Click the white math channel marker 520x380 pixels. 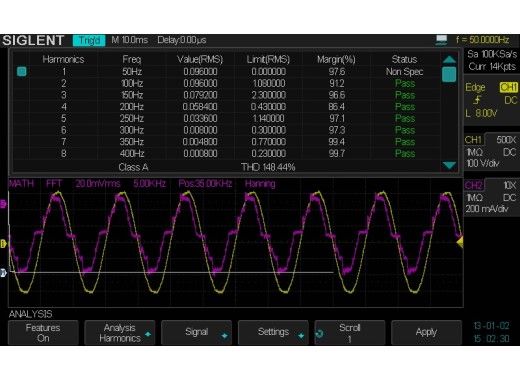3,273
